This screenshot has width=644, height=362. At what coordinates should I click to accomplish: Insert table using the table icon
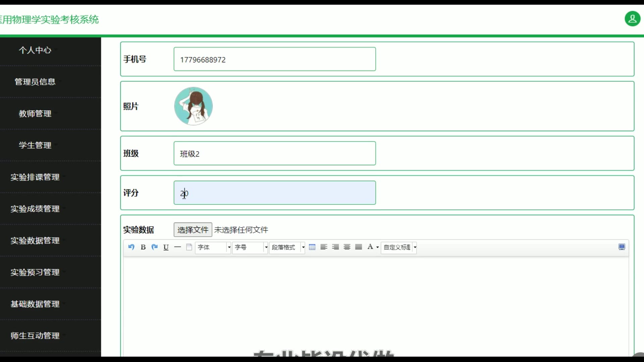(x=312, y=247)
